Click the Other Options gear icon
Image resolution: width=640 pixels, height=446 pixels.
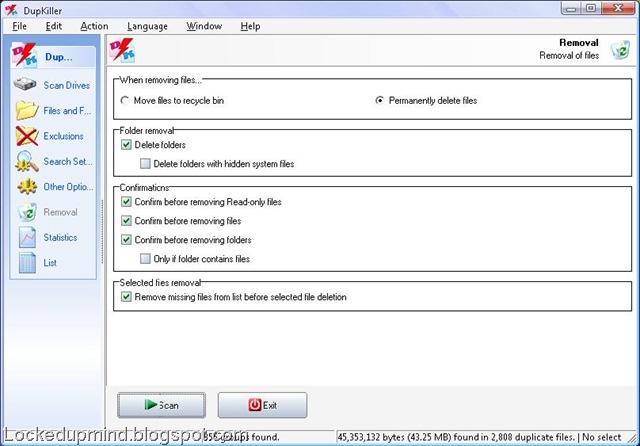[27, 186]
